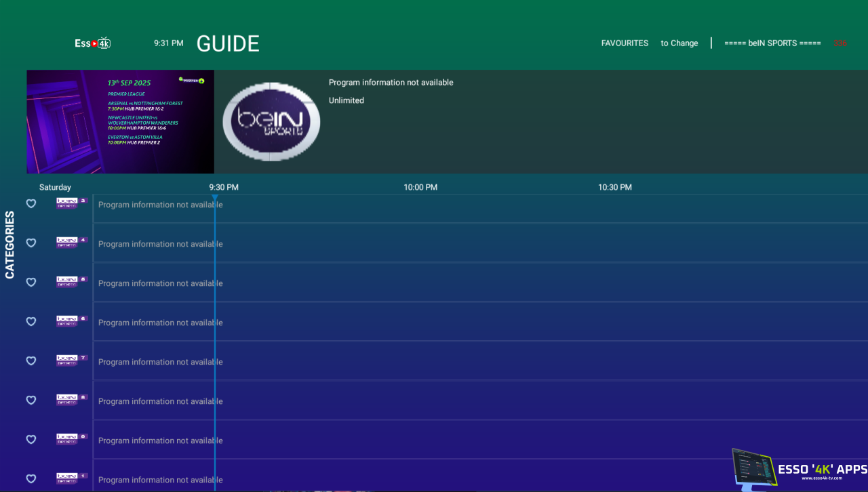The image size is (868, 492).
Task: Click the large beIN Sports channel logo
Action: (271, 121)
